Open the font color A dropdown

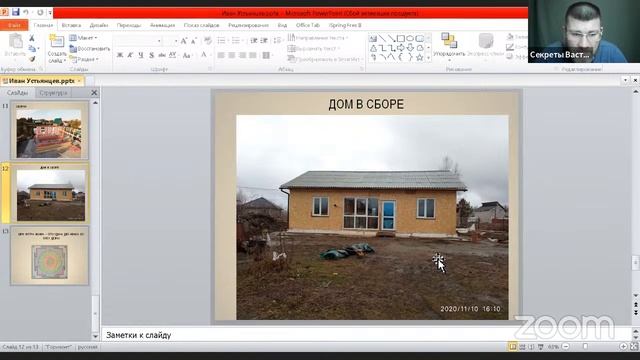pyautogui.click(x=204, y=55)
